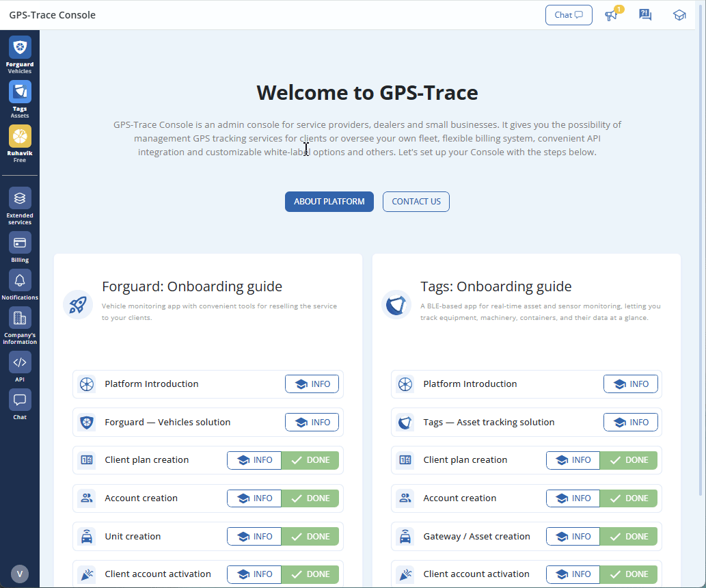Viewport: 706px width, 588px height.
Task: Open the Billing section
Action: click(x=20, y=247)
